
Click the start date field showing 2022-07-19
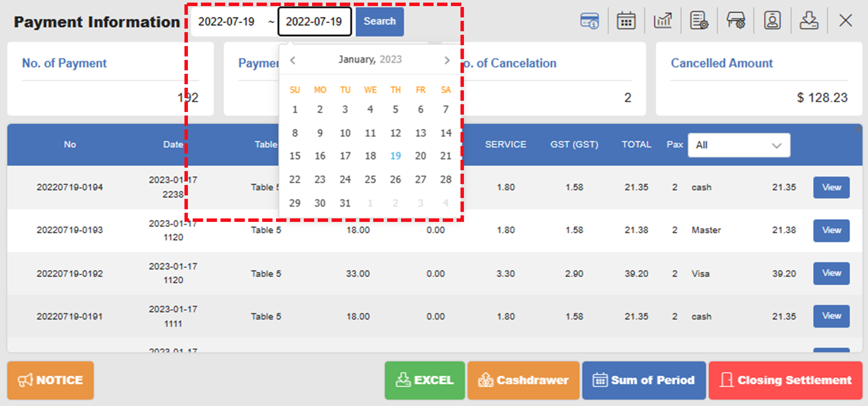pyautogui.click(x=227, y=21)
